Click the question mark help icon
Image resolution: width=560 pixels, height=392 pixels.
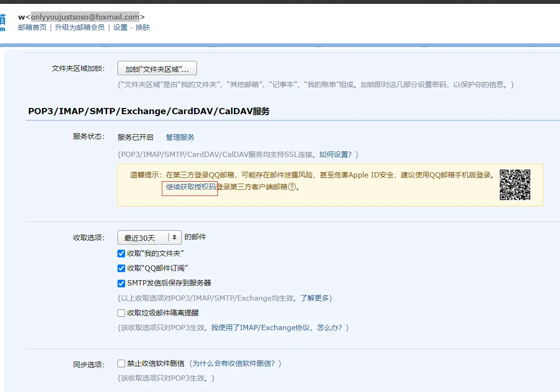tap(292, 187)
